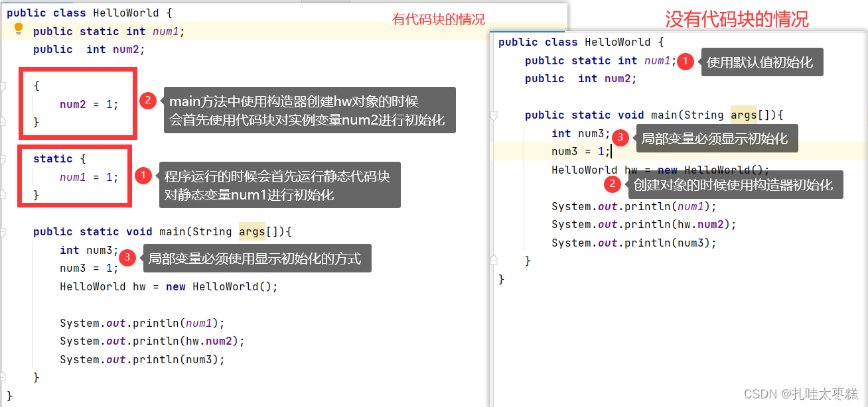Click highlighted 'args' parameter in right editor
Viewport: 868px width, 407px height.
click(744, 115)
